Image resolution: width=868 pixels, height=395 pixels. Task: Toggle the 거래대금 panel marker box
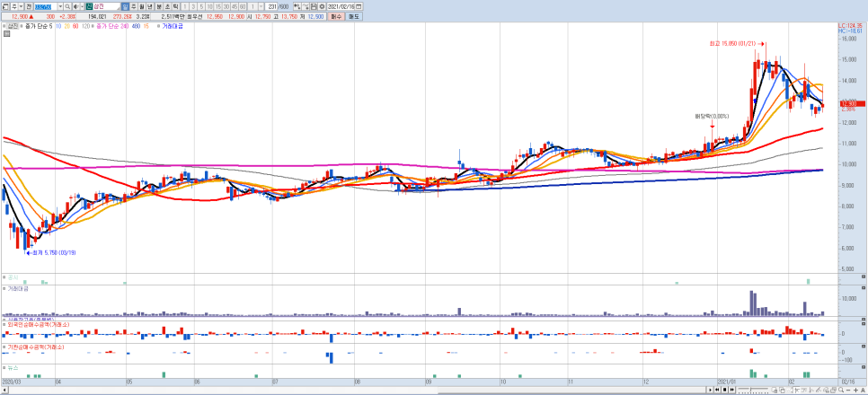point(4,288)
